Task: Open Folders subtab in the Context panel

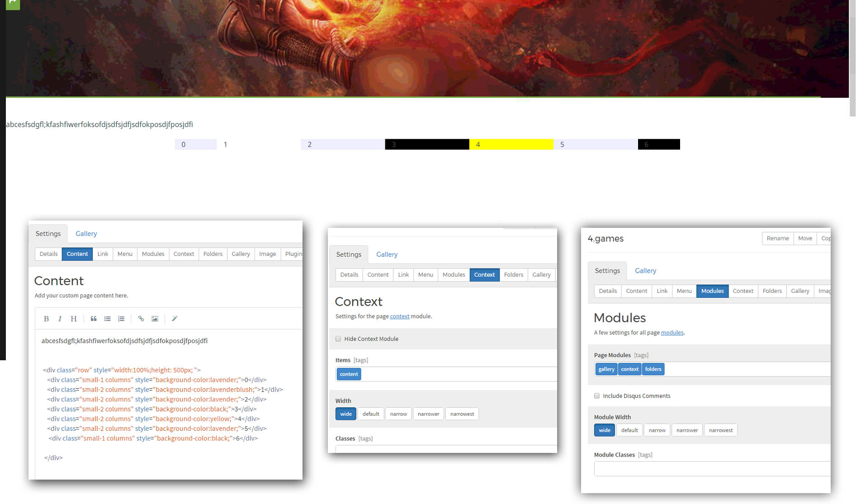Action: 513,275
